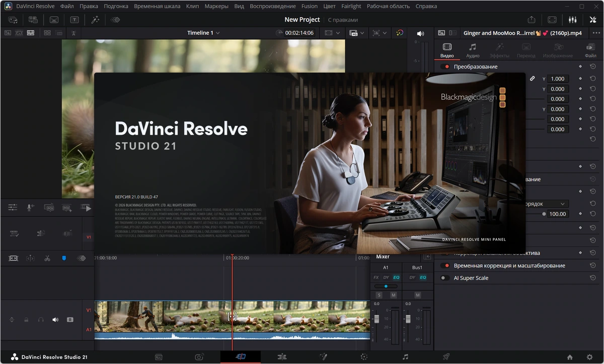The width and height of the screenshot is (604, 364).
Task: Reset AI Super Scale settings
Action: coord(593,278)
